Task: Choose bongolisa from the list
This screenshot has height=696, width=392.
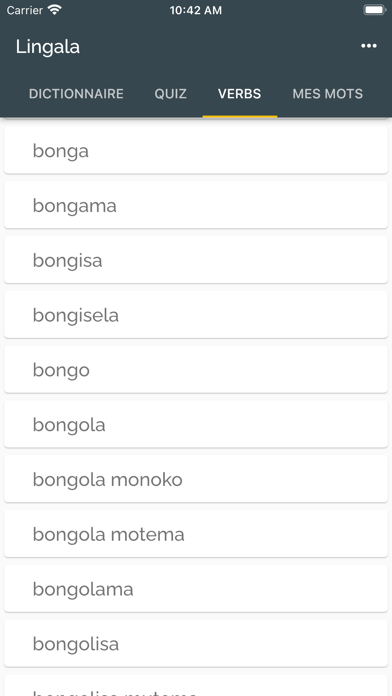Action: pos(196,644)
